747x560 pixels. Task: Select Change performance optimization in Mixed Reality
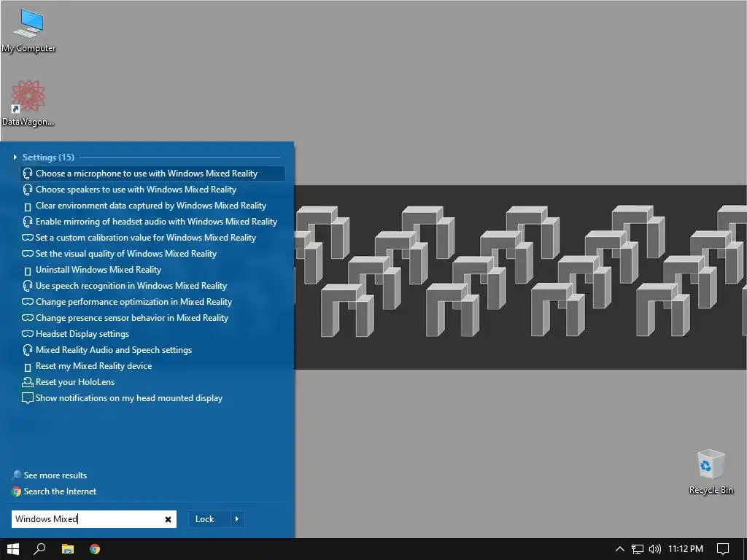pos(153,302)
